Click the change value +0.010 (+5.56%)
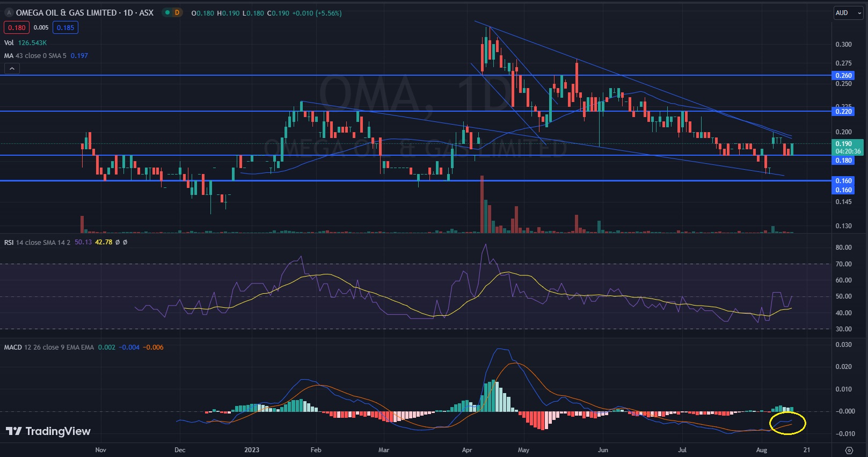The image size is (868, 457). [x=317, y=13]
